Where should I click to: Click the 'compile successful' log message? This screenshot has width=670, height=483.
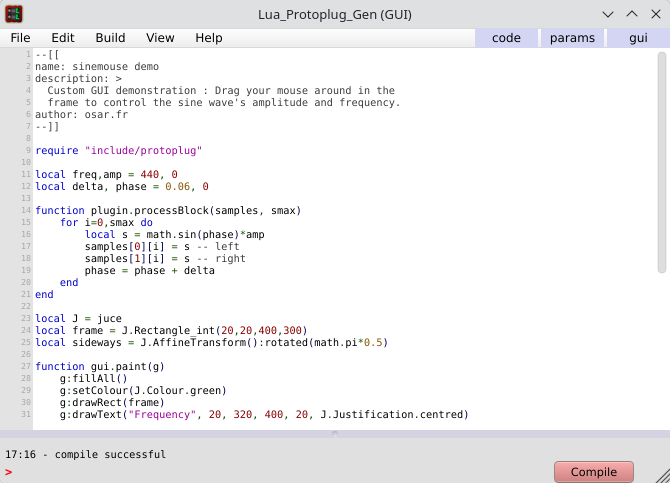pyautogui.click(x=110, y=454)
